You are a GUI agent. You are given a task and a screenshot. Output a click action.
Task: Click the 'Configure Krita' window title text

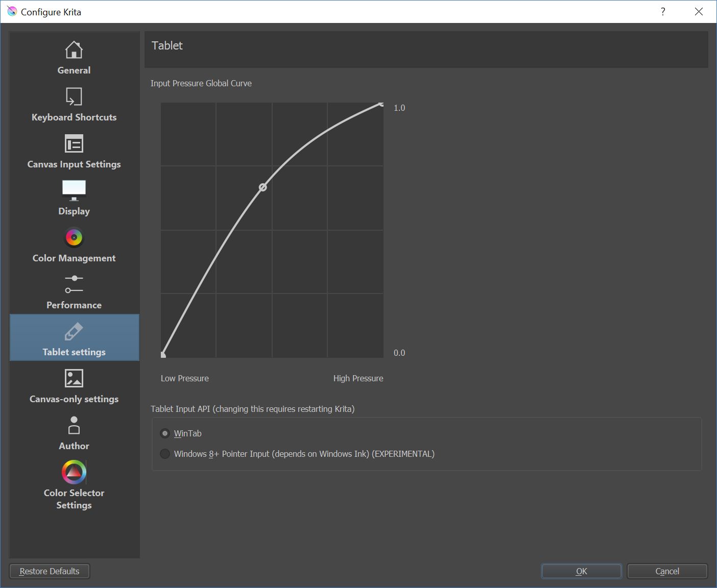[x=51, y=12]
